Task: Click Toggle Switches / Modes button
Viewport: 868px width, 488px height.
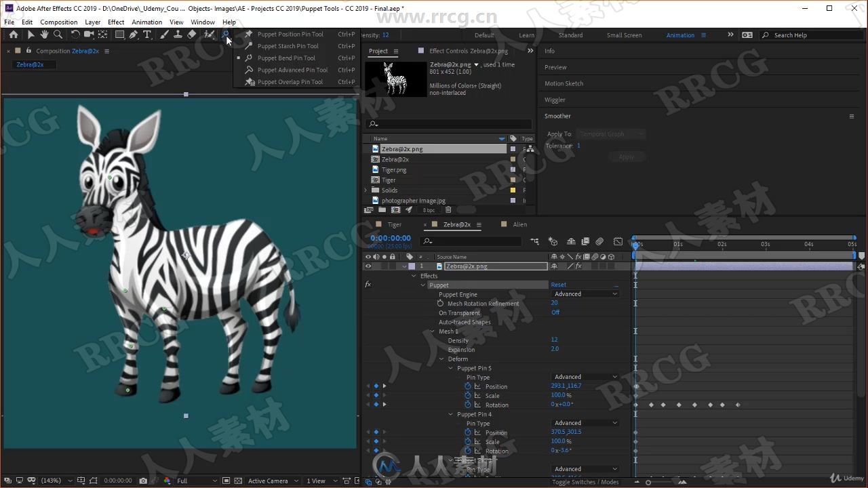Action: (585, 482)
